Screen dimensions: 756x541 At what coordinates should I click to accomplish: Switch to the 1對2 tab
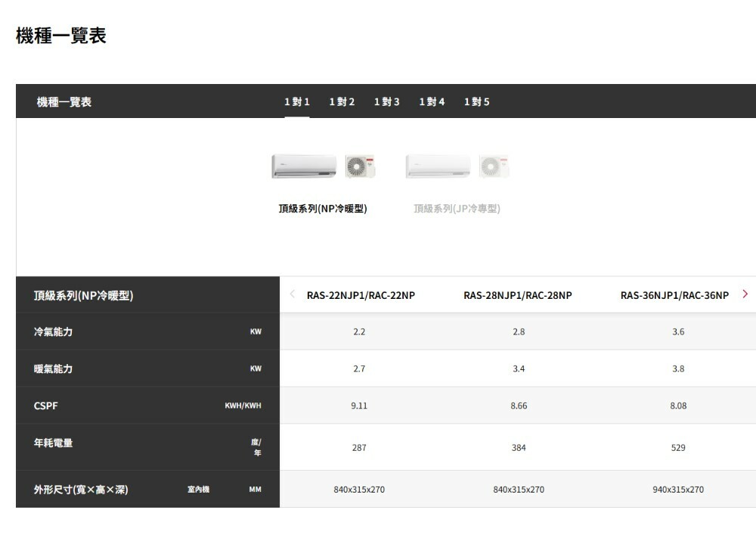click(x=342, y=102)
